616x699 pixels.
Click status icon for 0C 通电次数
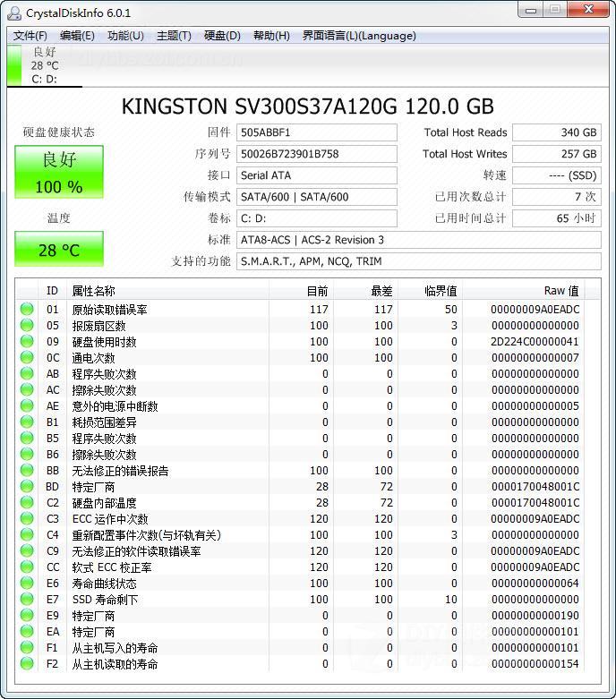pos(27,357)
